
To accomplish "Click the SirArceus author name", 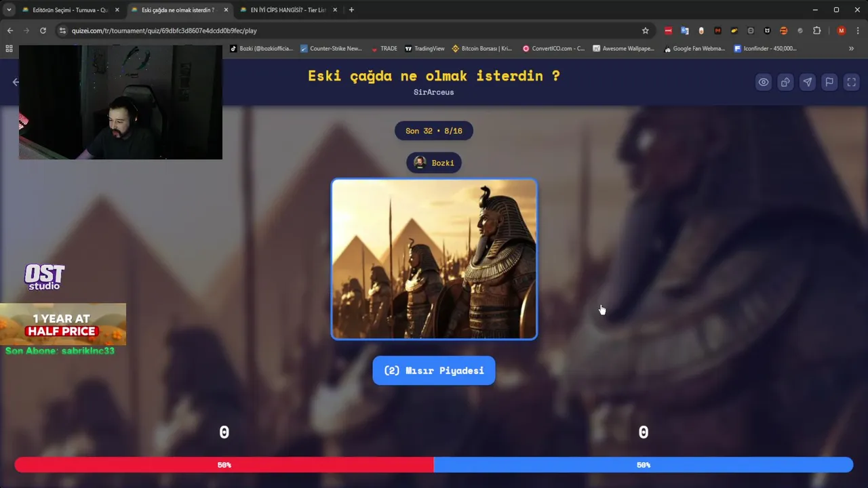I will (434, 92).
